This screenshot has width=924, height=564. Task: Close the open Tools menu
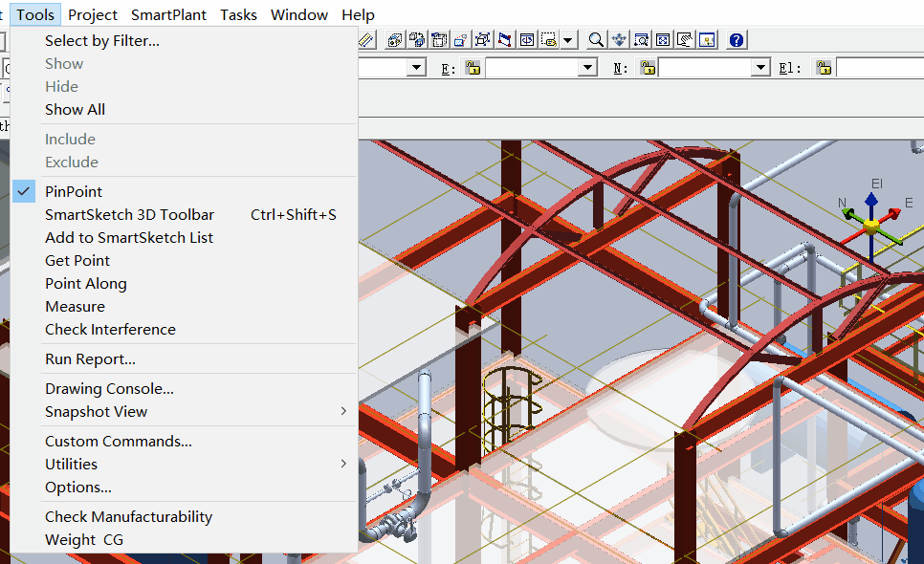35,14
